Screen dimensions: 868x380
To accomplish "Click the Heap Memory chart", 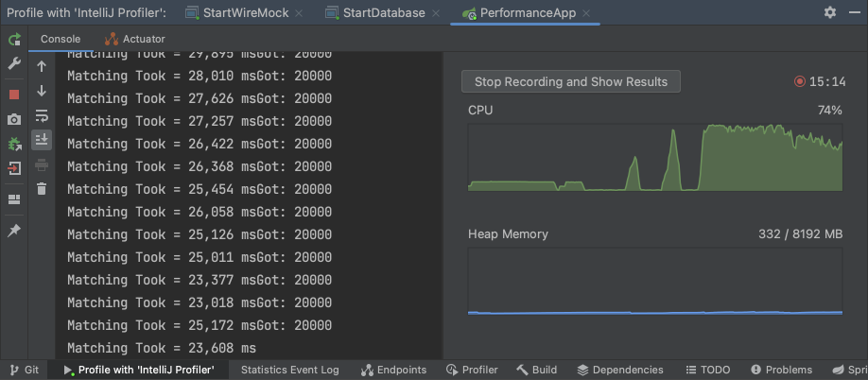I will click(x=655, y=281).
